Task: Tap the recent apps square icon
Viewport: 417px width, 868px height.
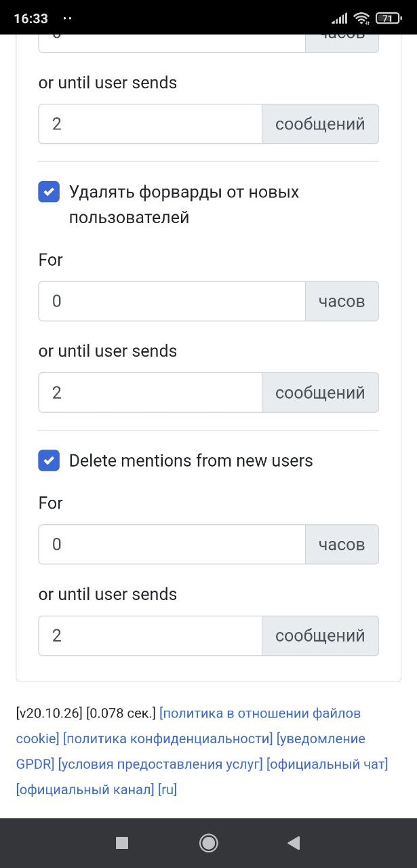Action: tap(122, 843)
